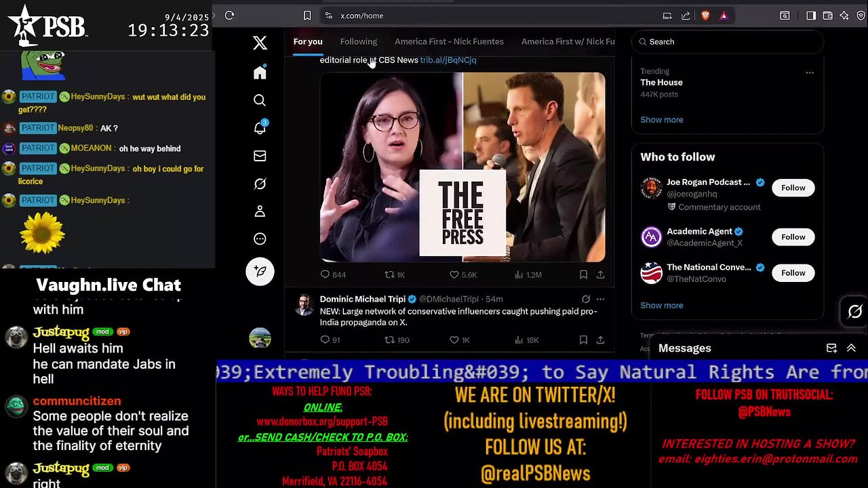
Task: Open the Notifications bell icon
Action: pyautogui.click(x=260, y=127)
